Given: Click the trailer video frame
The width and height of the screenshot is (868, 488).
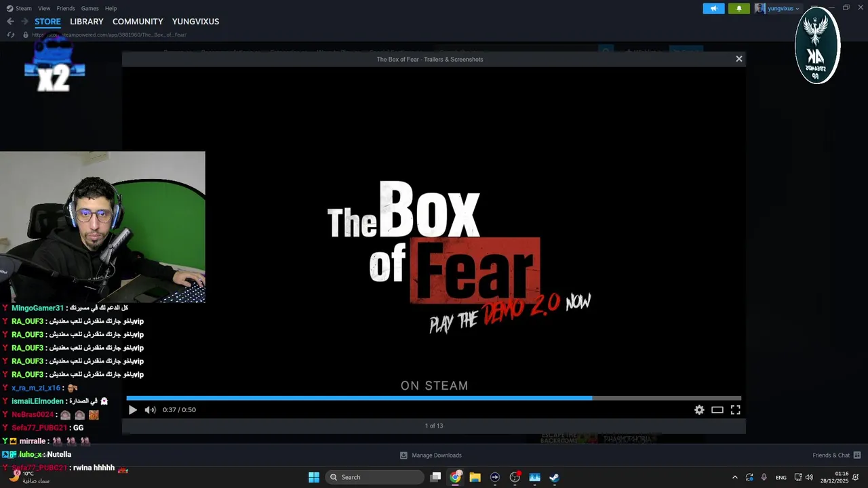Looking at the screenshot, I should click(x=434, y=230).
